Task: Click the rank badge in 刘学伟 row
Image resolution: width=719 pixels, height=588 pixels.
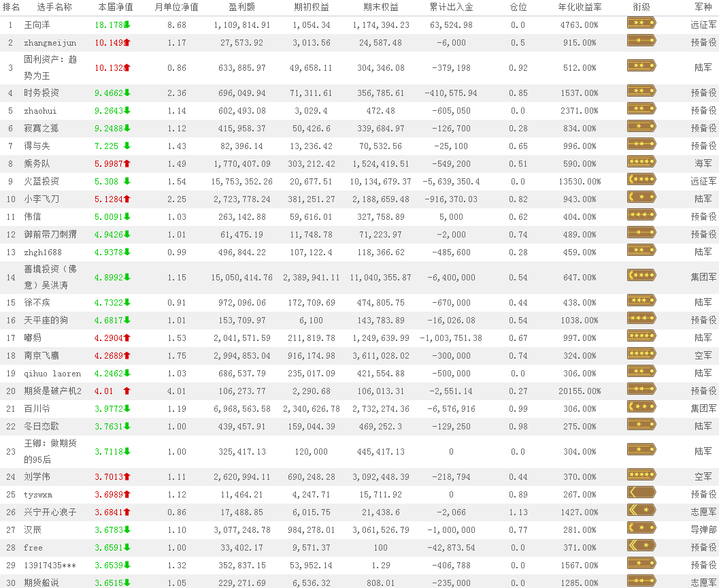Action: [641, 475]
